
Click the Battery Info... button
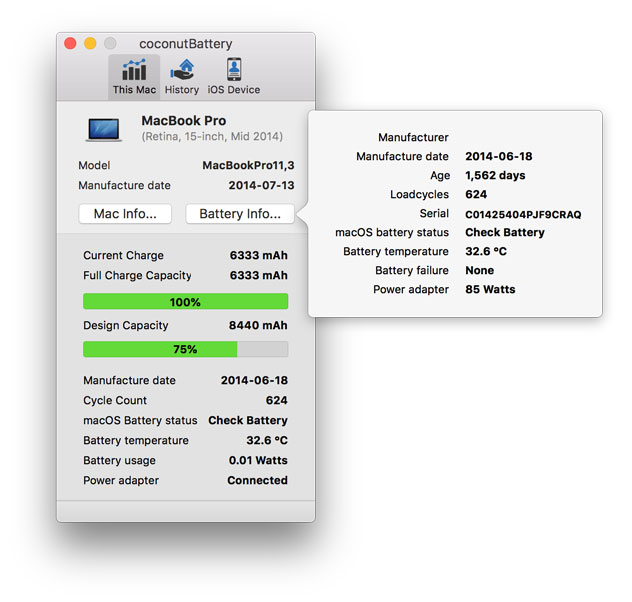(240, 214)
